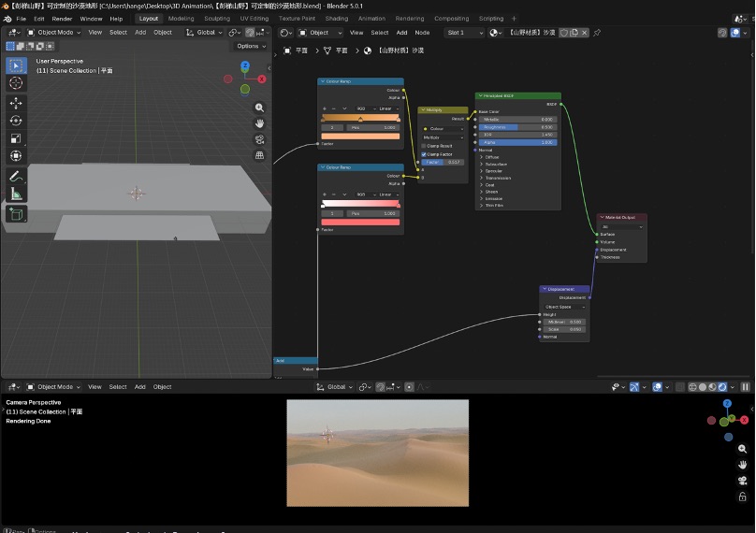Adjust the Roughness slider in Principled BSDF

click(x=517, y=127)
